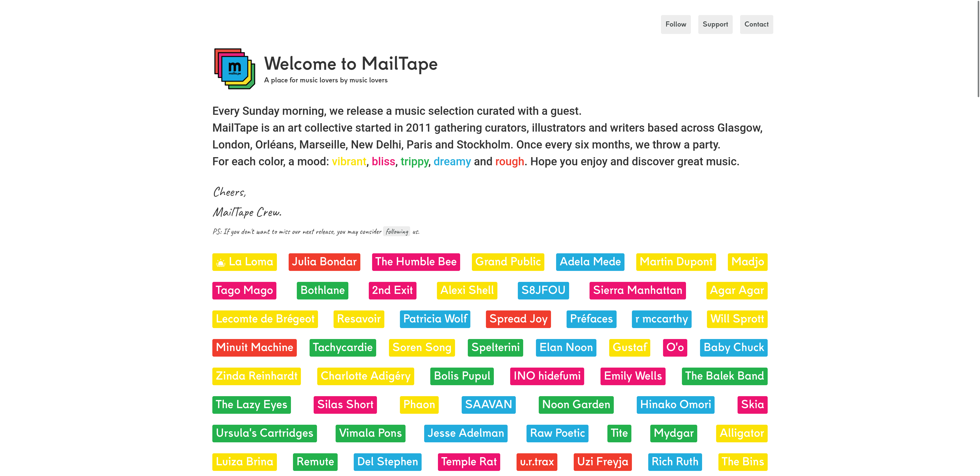Click the inline 'following' link in PS note
Image resolution: width=980 pixels, height=476 pixels.
396,232
